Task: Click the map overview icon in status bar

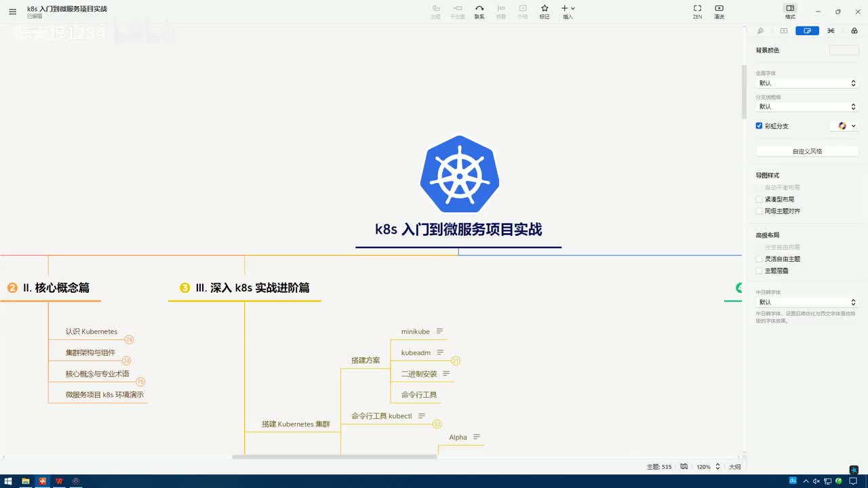Action: pyautogui.click(x=684, y=466)
